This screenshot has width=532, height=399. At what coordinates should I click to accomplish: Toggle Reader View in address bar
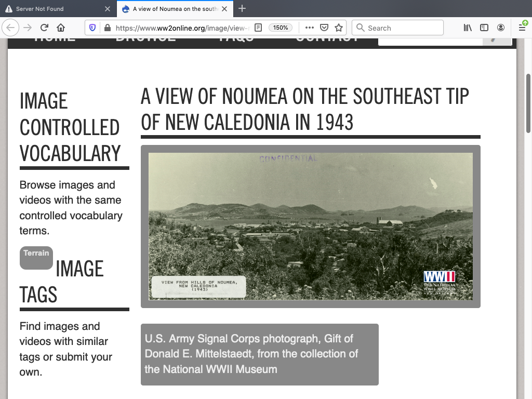[x=258, y=28]
